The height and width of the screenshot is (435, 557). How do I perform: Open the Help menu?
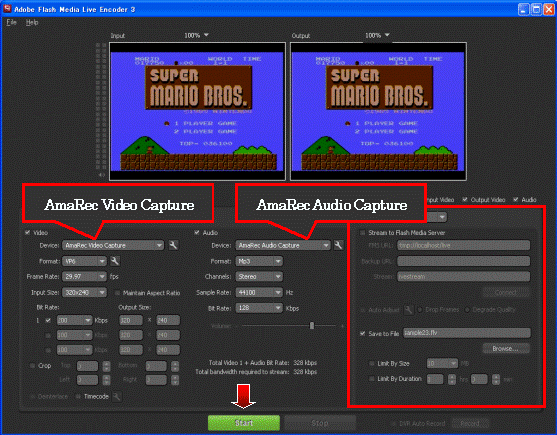click(x=32, y=22)
